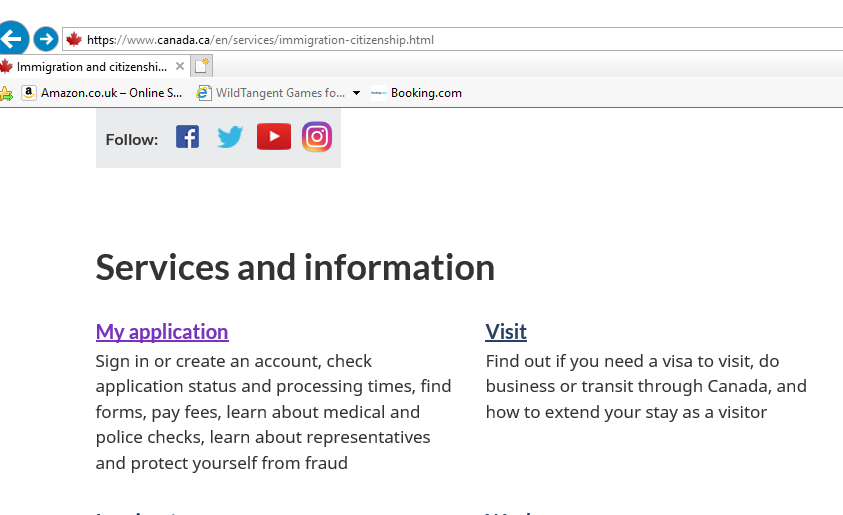Viewport: 843px width, 515px height.
Task: Open a new tab with the new tab button
Action: 202,66
